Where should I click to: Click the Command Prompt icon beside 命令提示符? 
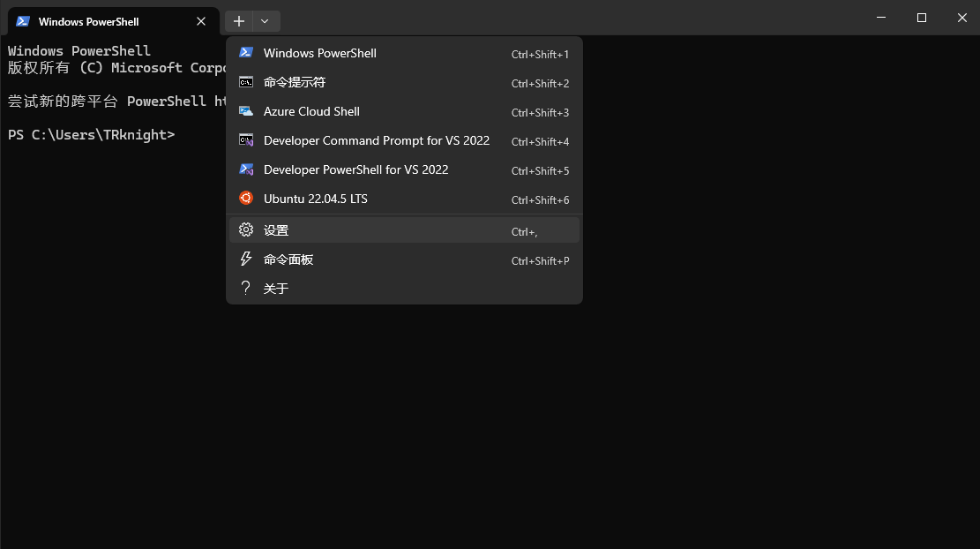[246, 82]
